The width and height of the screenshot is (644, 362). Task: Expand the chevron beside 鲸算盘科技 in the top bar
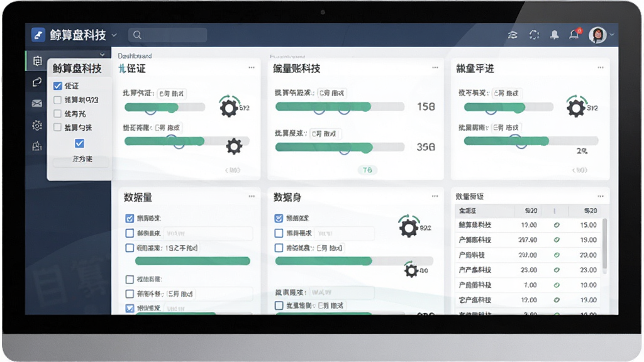point(114,35)
